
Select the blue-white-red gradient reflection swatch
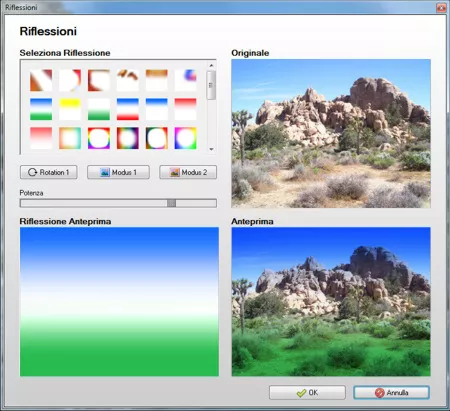(128, 109)
